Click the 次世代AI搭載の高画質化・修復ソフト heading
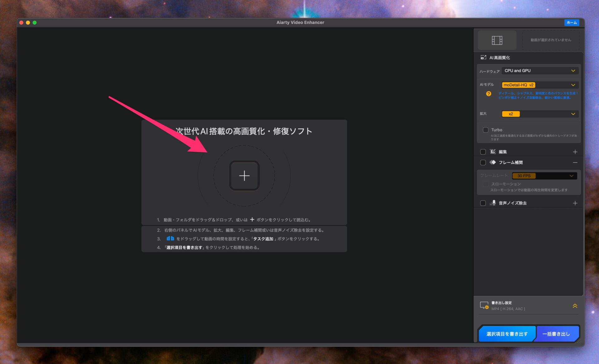Viewport: 599px width, 364px height. pos(244,131)
